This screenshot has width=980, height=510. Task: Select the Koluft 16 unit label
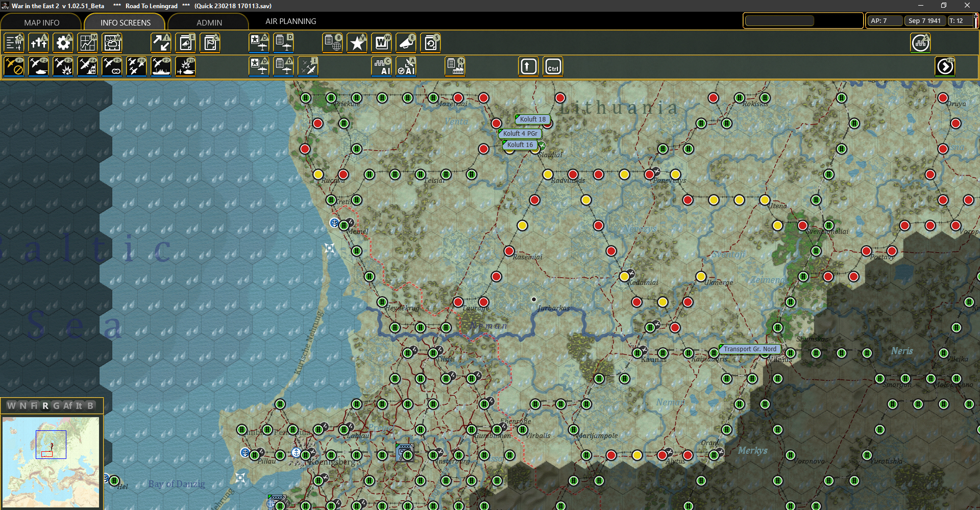click(520, 145)
